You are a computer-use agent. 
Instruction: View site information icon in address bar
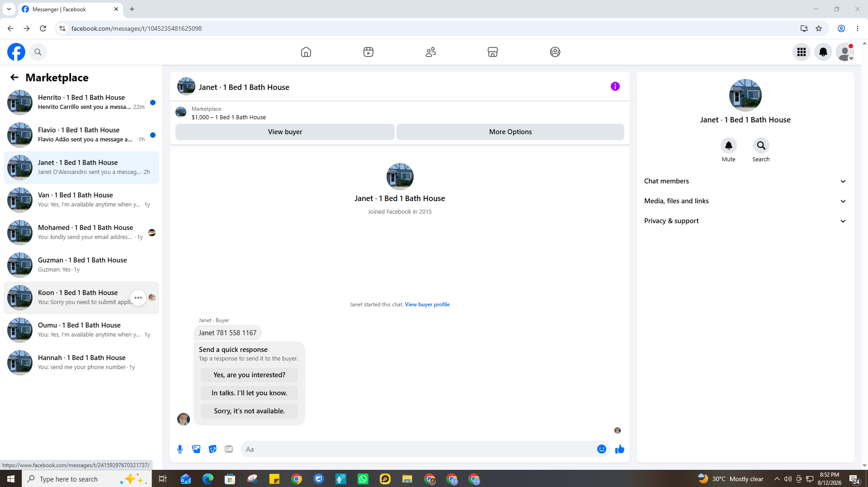click(x=62, y=28)
